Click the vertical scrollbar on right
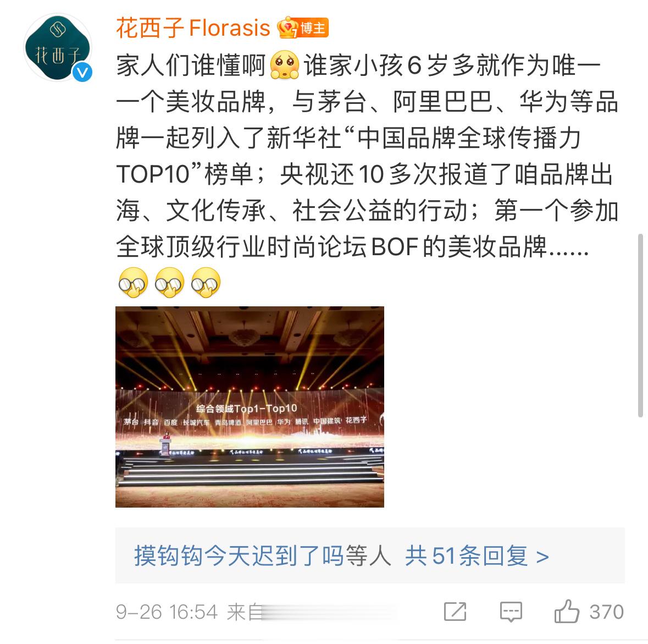The width and height of the screenshot is (648, 644). [640, 325]
